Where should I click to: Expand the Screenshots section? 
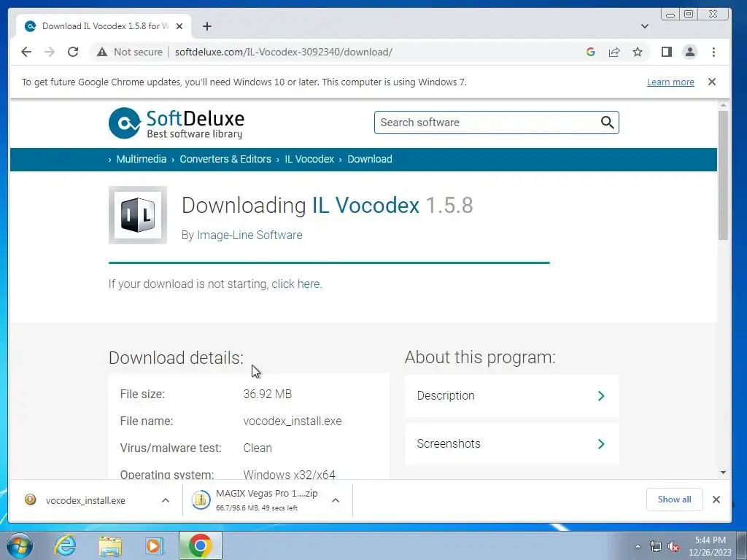(x=511, y=444)
